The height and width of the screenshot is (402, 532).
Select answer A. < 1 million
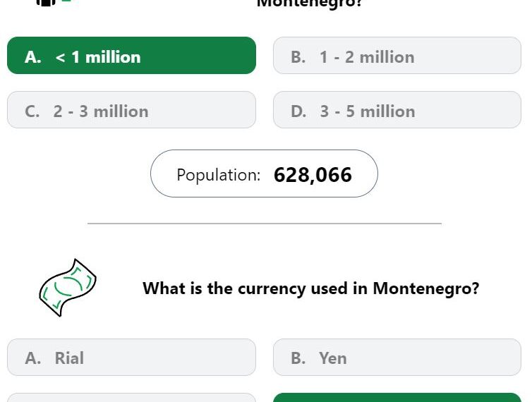131,55
